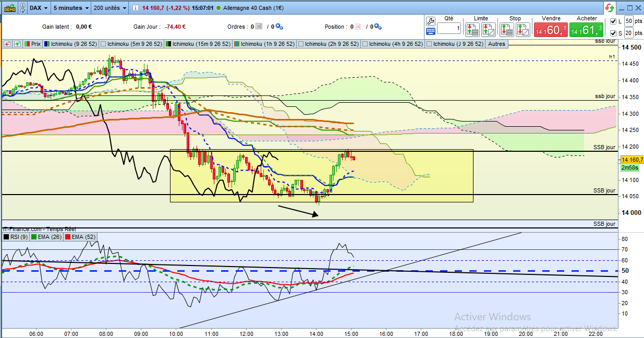Viewport: 644px width, 338px height.
Task: Open the 200 unités dropdown
Action: (x=110, y=8)
